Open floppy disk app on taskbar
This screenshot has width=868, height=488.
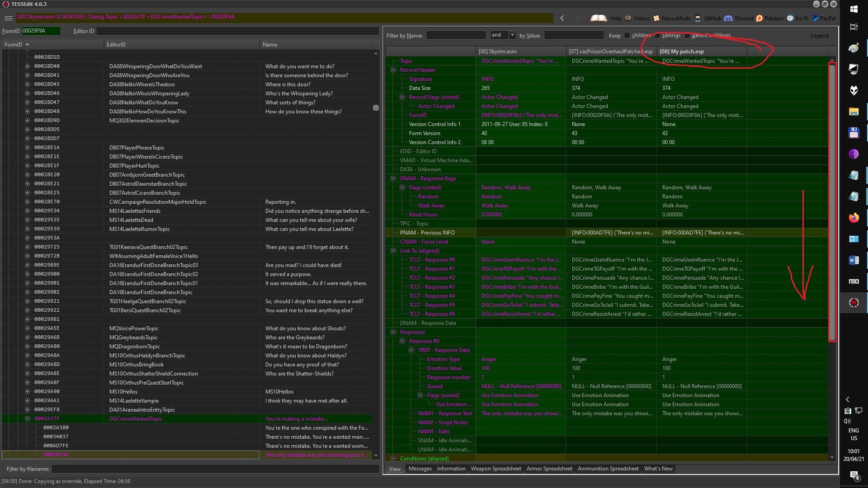(x=854, y=133)
